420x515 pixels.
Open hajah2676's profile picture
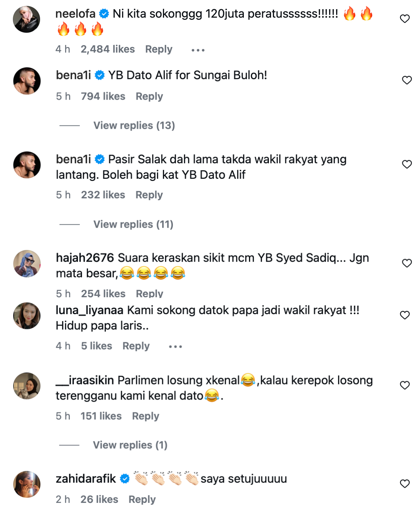(27, 264)
